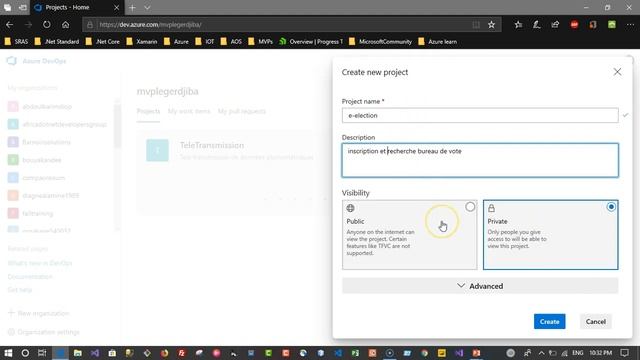640x360 pixels.
Task: Open the MicrosoftCommunity bookmarks folder
Action: [380, 42]
